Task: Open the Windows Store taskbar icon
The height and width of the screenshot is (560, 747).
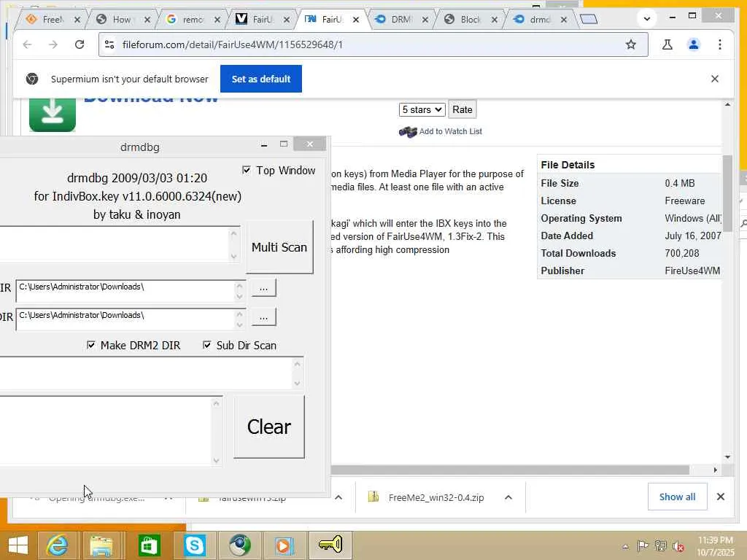Action: tap(149, 545)
